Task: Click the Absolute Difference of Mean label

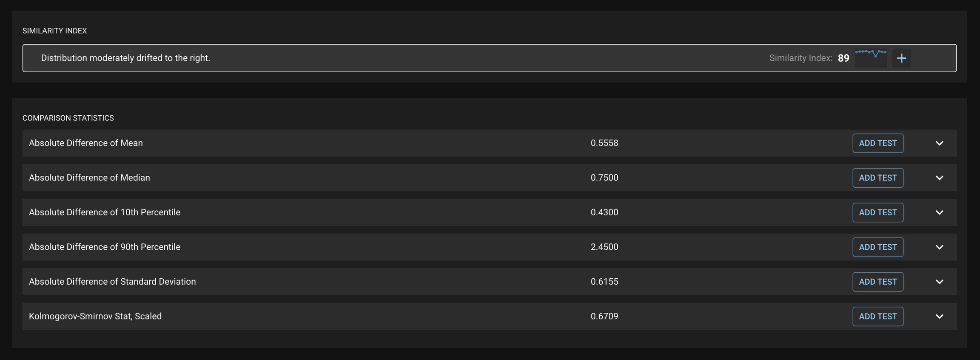Action: click(x=86, y=143)
